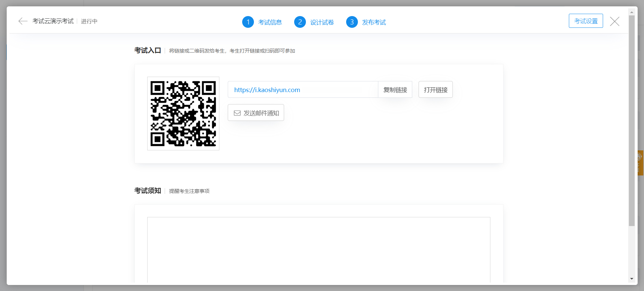Open 考试设置 settings
This screenshot has width=644, height=291.
coord(586,21)
